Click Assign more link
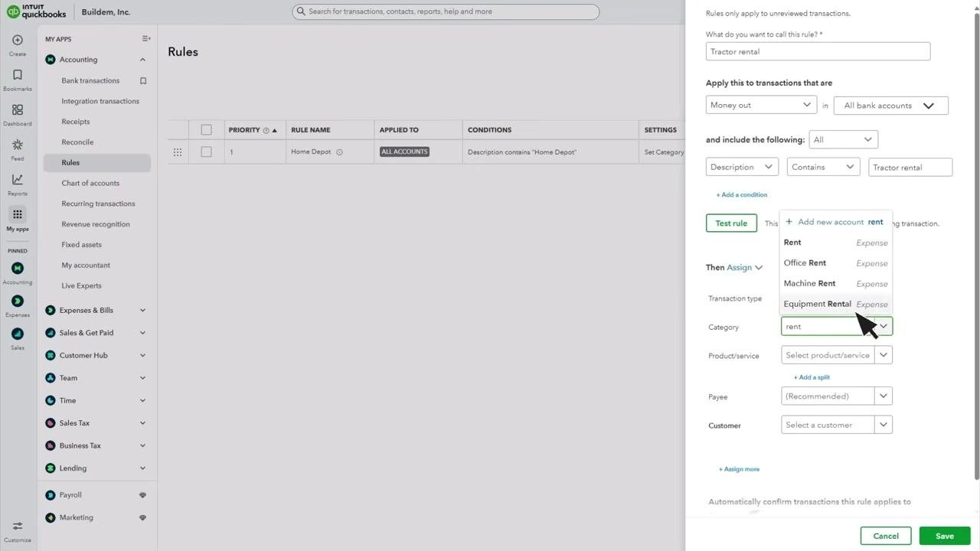The height and width of the screenshot is (551, 980). click(x=739, y=469)
